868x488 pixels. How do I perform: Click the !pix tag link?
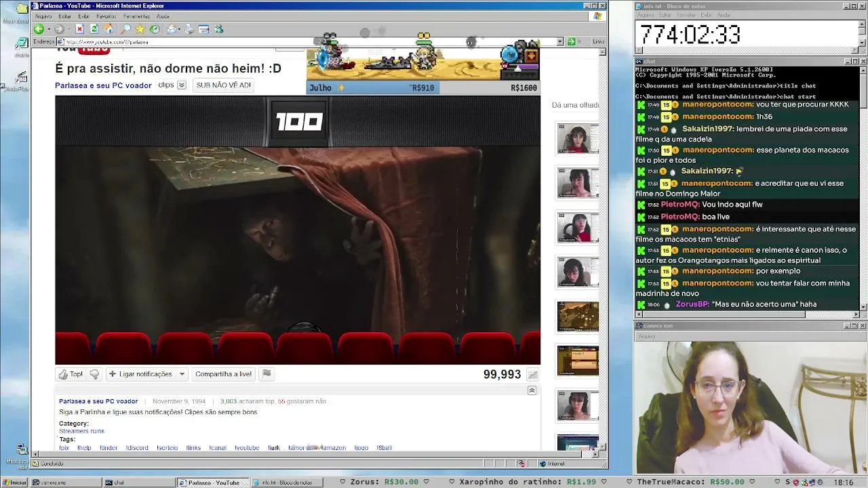coord(64,448)
